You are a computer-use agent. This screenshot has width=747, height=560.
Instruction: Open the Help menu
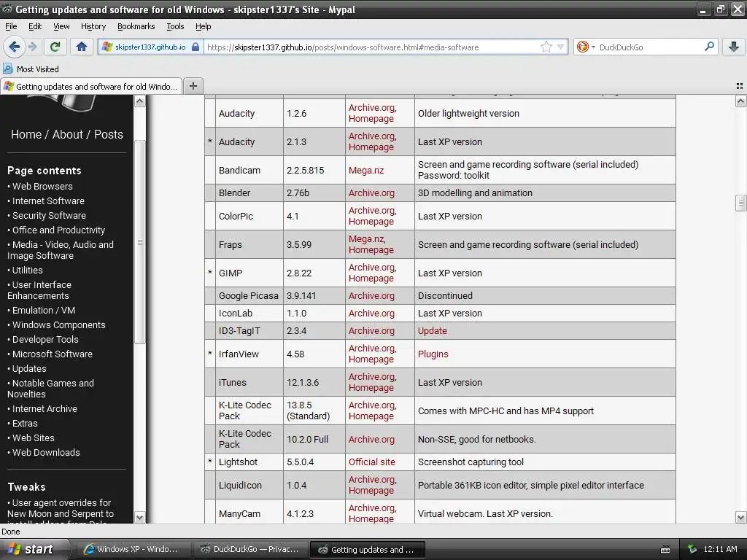[x=203, y=26]
